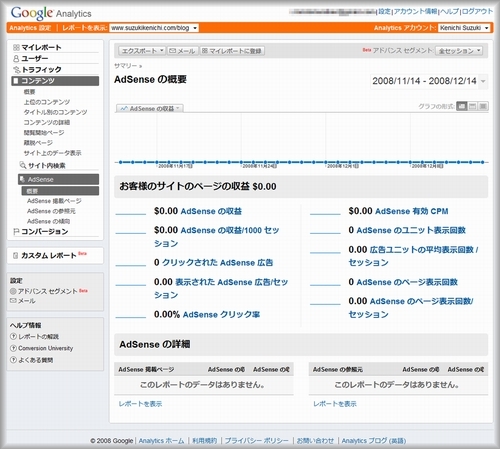Open the AdSense の収益 graph metric dropdown
Viewport: 500px width, 449px height.
coord(150,109)
